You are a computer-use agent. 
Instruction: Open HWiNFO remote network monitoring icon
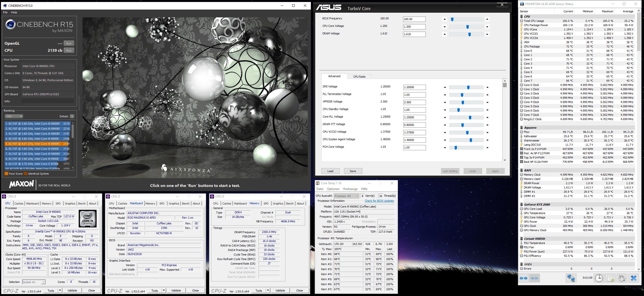(571, 278)
